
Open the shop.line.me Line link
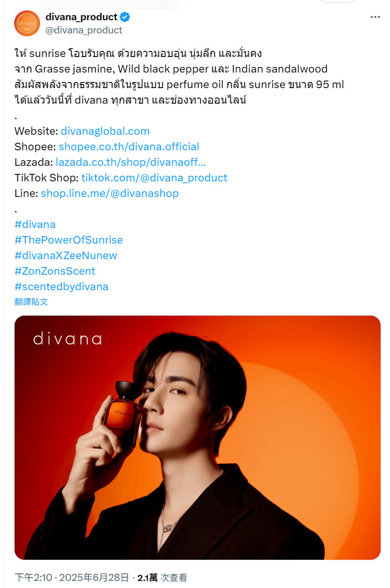pyautogui.click(x=110, y=193)
